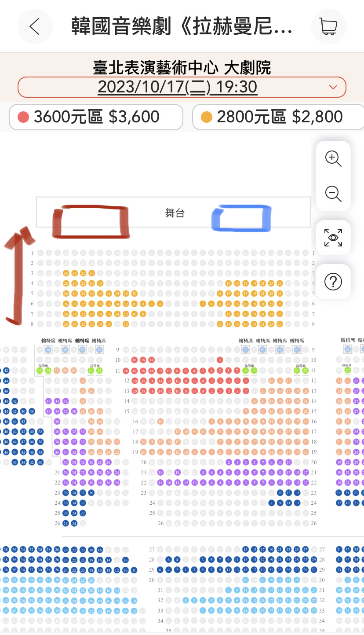The width and height of the screenshot is (364, 635).
Task: Select red seat 20 in row 11
Action: pos(126,371)
